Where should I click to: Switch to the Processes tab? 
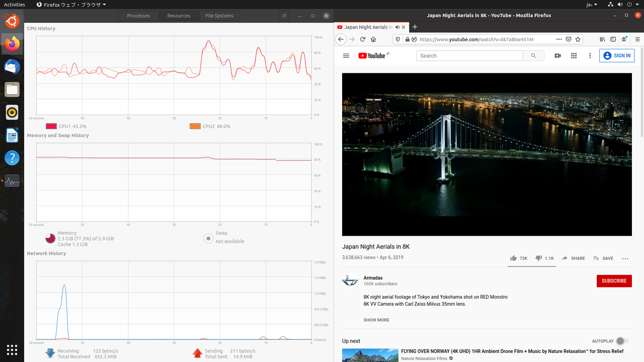pyautogui.click(x=138, y=16)
